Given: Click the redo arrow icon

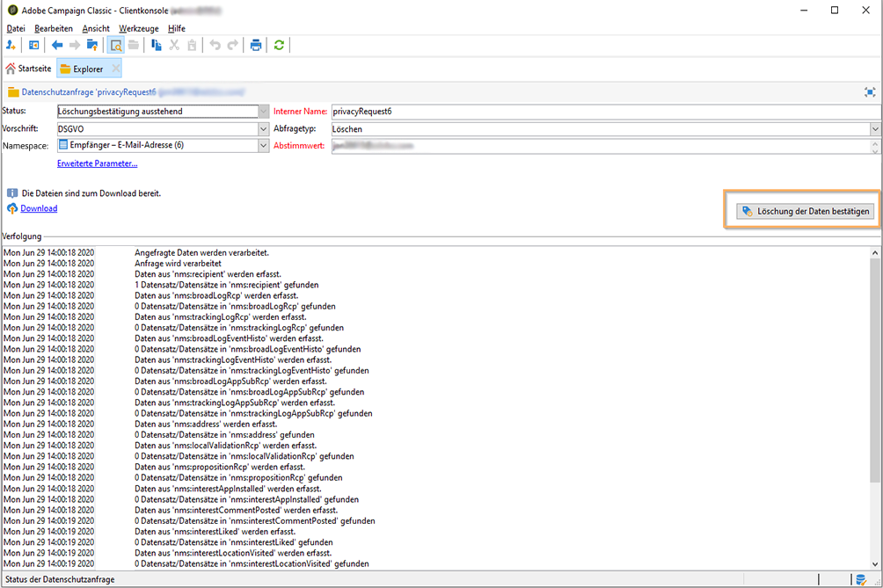Looking at the screenshot, I should coord(232,46).
